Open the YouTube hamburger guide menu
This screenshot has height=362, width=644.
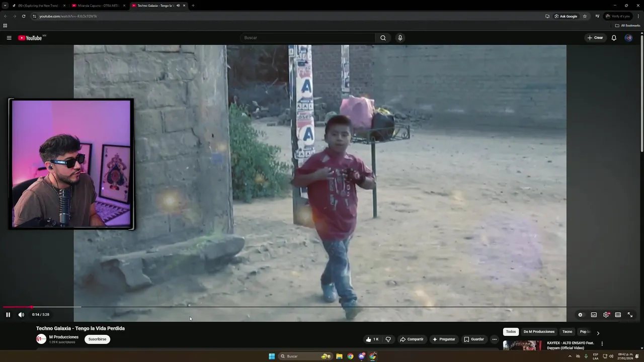pos(9,38)
